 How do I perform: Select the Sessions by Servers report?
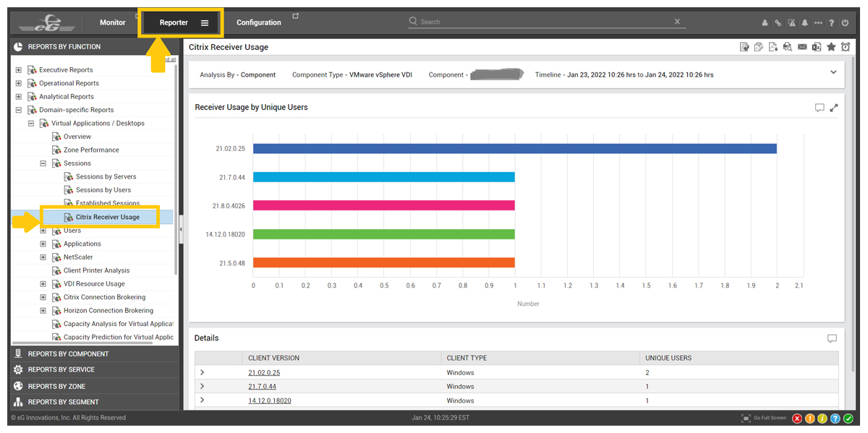click(x=106, y=176)
